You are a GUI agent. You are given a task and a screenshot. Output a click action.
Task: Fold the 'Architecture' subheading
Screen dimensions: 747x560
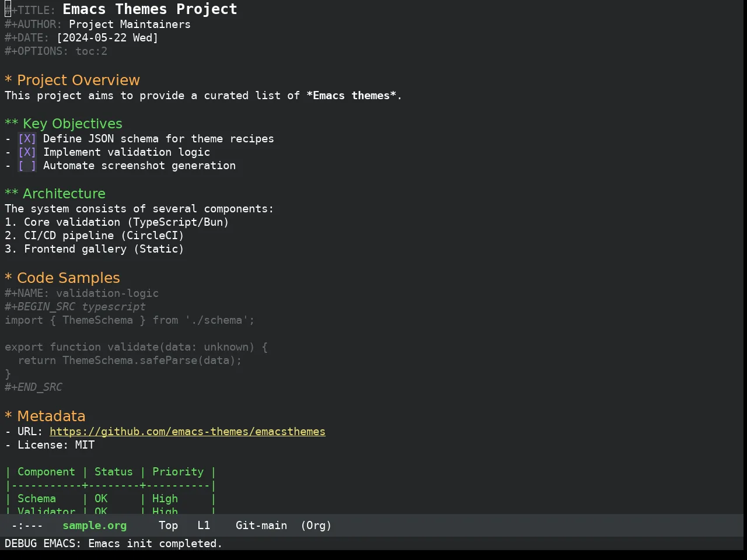pyautogui.click(x=55, y=194)
